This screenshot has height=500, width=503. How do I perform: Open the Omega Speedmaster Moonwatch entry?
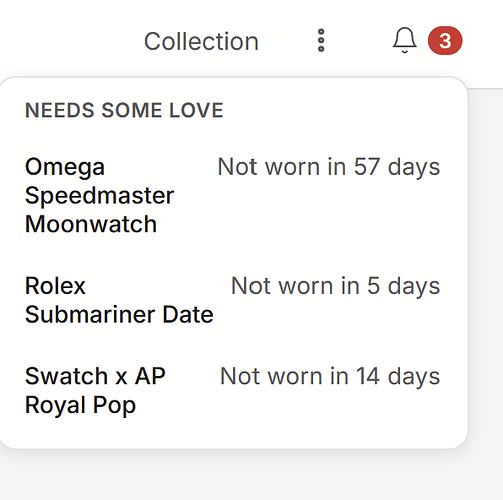point(233,195)
